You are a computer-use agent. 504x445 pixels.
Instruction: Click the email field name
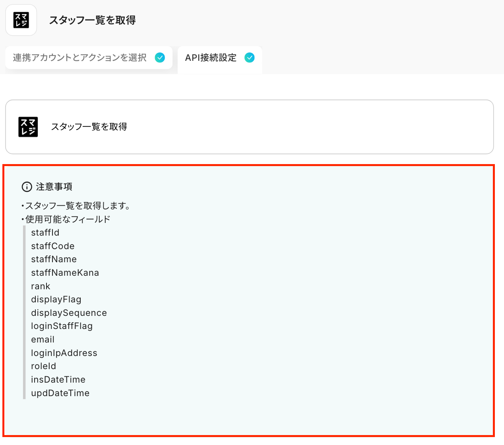[x=43, y=339]
